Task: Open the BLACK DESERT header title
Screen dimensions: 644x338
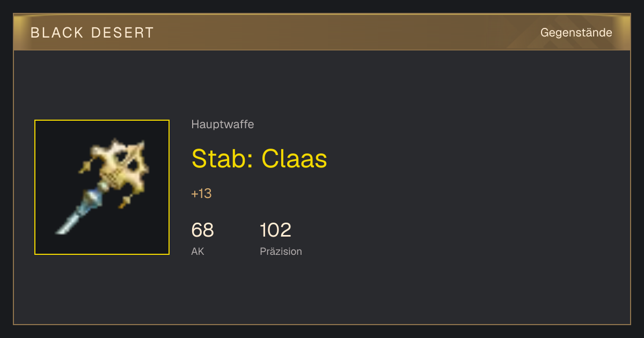Action: tap(92, 33)
